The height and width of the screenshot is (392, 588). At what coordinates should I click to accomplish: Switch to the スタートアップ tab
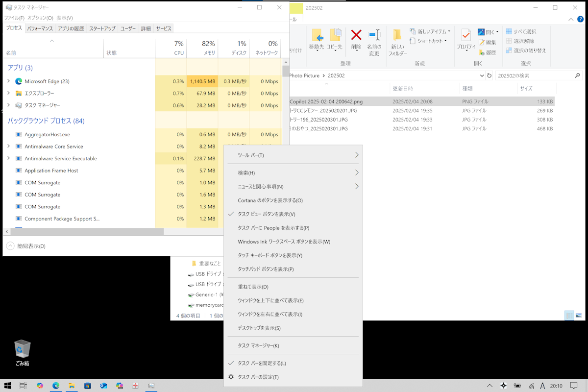tap(102, 28)
